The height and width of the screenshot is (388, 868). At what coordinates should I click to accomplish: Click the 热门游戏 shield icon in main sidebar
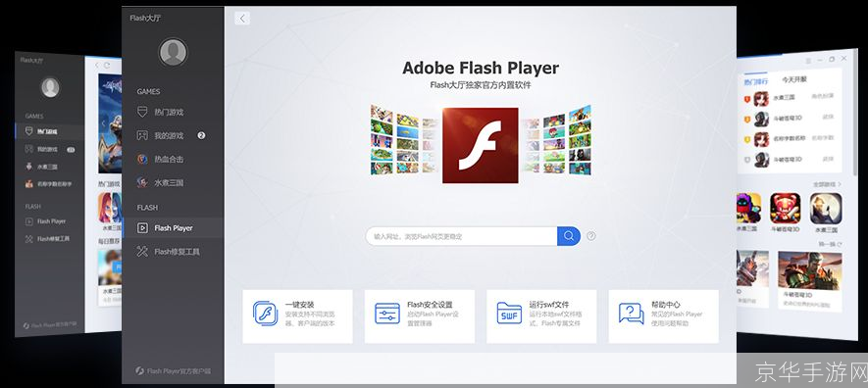coord(142,112)
